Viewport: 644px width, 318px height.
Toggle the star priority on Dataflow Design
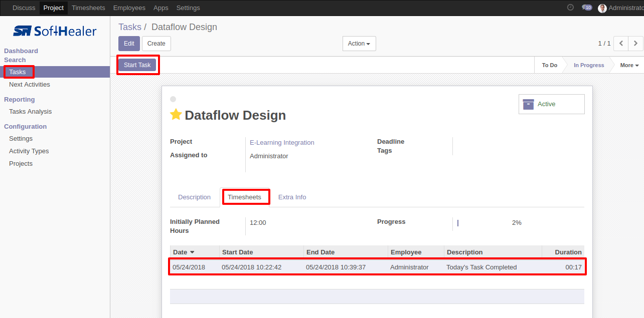pyautogui.click(x=176, y=115)
